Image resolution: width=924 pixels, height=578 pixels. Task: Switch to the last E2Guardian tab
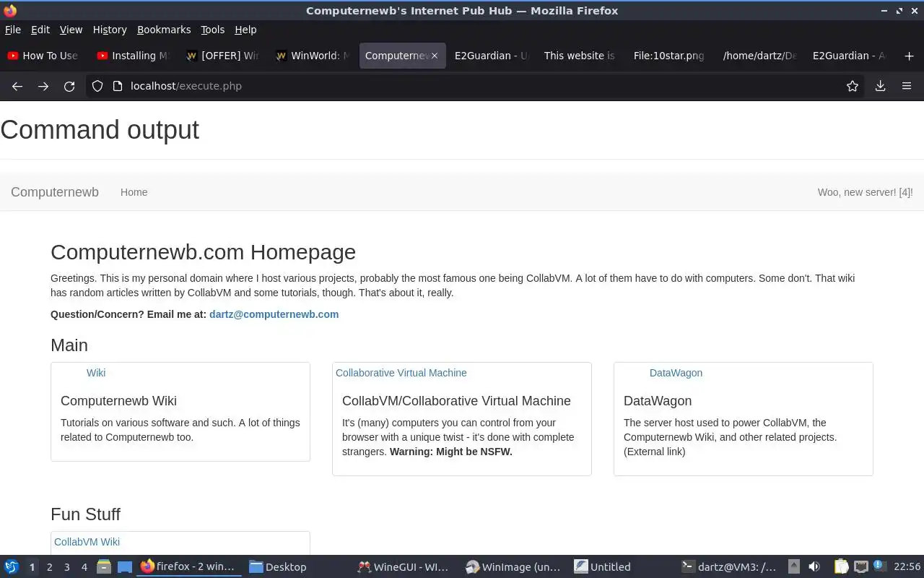point(849,56)
